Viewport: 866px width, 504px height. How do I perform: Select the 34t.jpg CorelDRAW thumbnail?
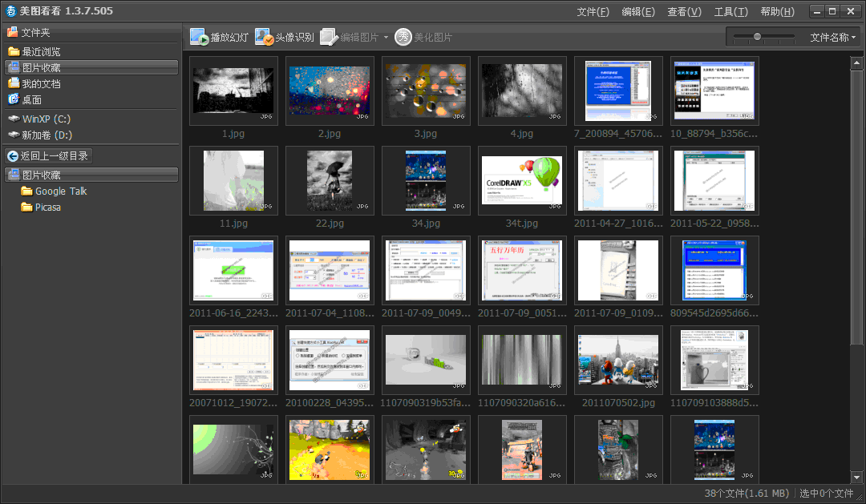[522, 180]
